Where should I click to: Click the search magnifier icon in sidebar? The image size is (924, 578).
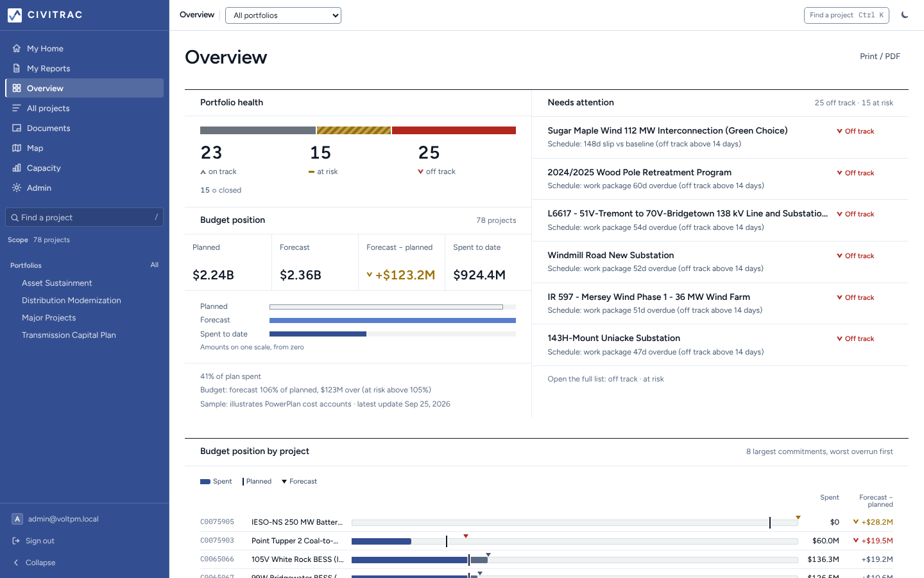[x=15, y=218]
